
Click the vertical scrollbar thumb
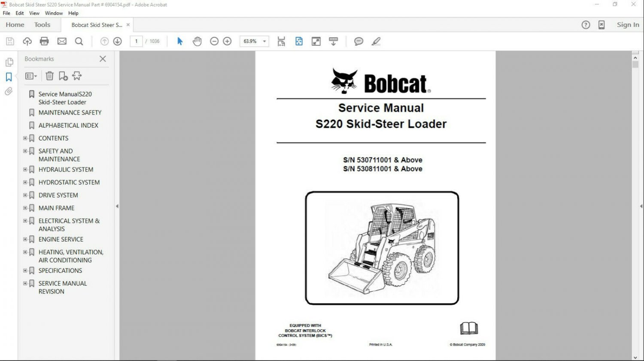coord(635,64)
